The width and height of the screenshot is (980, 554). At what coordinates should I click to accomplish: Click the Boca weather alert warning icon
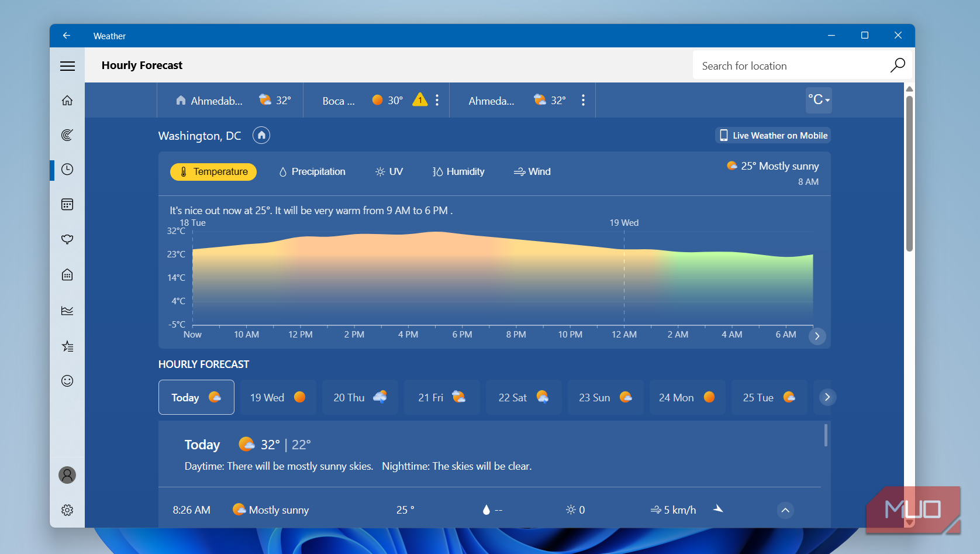click(x=420, y=99)
